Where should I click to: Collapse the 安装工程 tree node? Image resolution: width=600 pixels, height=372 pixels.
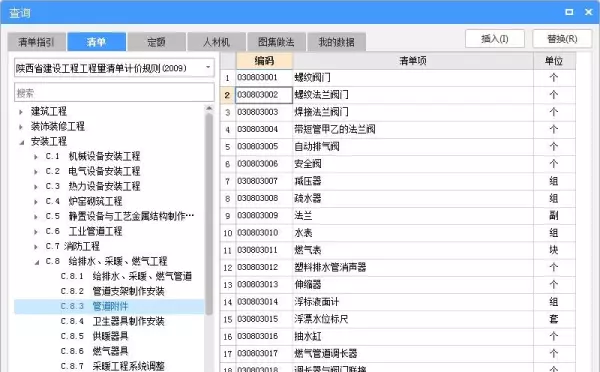[x=21, y=142]
